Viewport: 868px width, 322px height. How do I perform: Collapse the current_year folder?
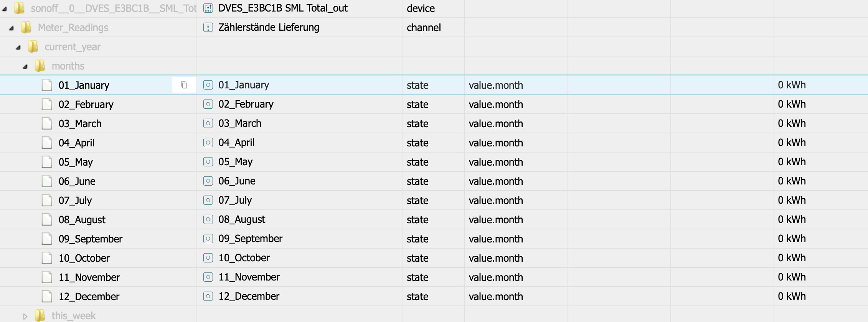(18, 47)
